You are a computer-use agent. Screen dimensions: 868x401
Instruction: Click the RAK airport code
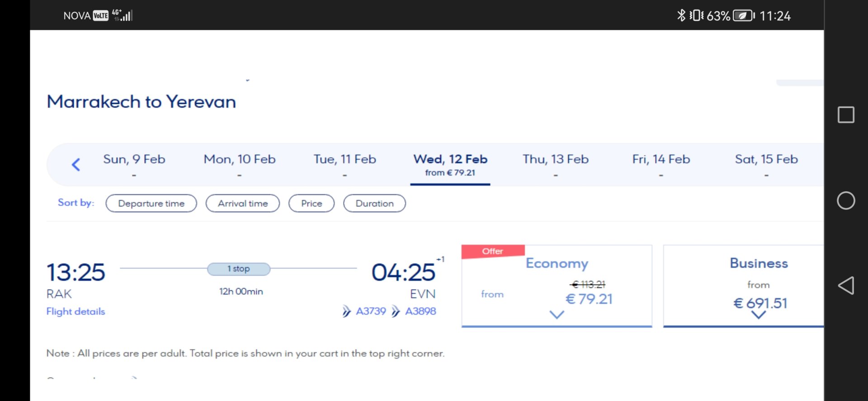click(59, 294)
